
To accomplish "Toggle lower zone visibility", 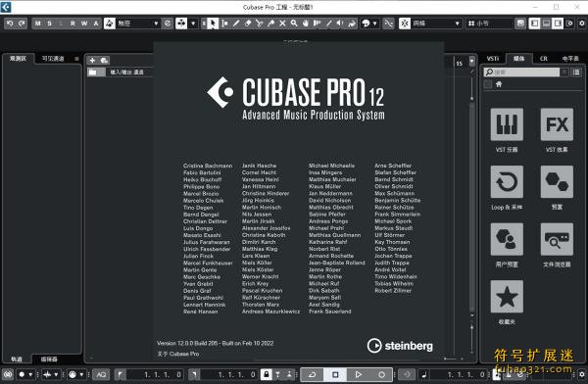I will point(547,24).
